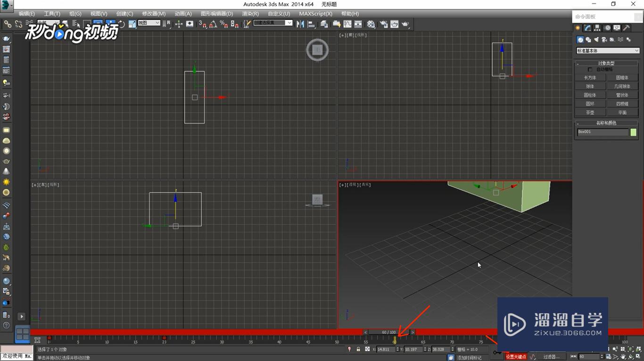Open the 渲染(R) menu
Viewport: 644px width, 361px height.
(250, 14)
